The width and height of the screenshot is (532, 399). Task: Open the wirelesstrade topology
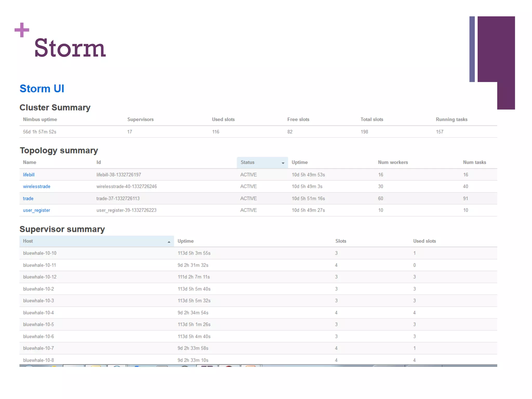click(x=36, y=187)
